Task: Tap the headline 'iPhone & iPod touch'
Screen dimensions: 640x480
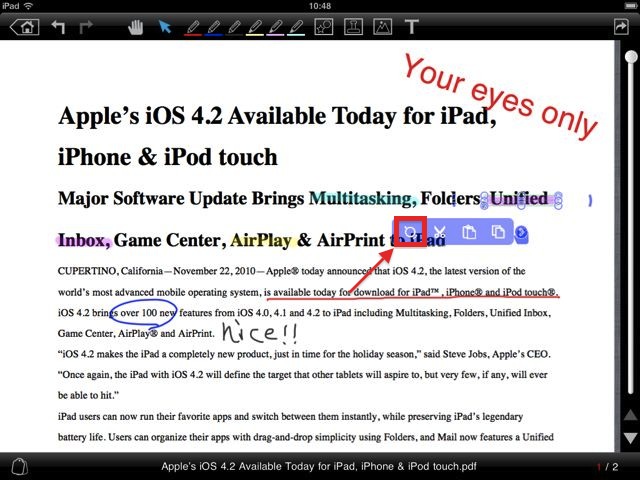Action: pyautogui.click(x=168, y=157)
